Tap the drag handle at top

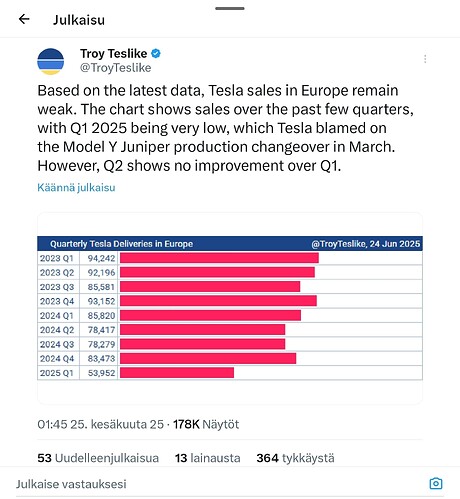(x=230, y=8)
